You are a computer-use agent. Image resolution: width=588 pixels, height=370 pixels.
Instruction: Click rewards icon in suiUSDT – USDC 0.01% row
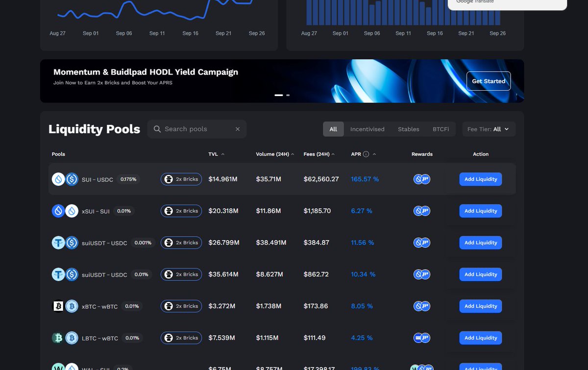[422, 274]
